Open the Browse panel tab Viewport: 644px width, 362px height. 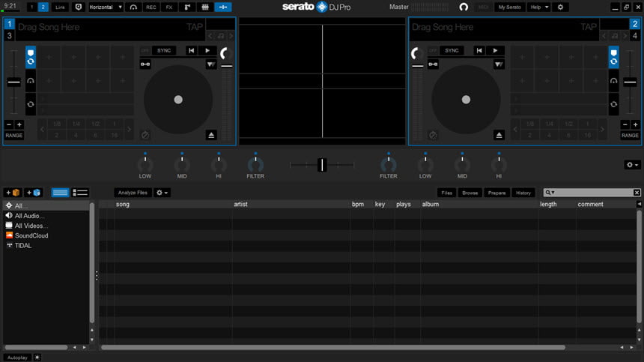[x=470, y=193]
